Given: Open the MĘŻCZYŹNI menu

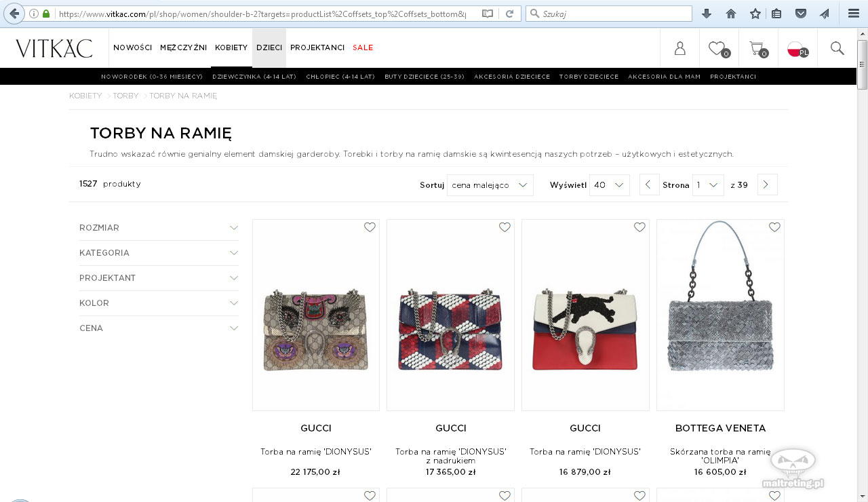Looking at the screenshot, I should (183, 48).
